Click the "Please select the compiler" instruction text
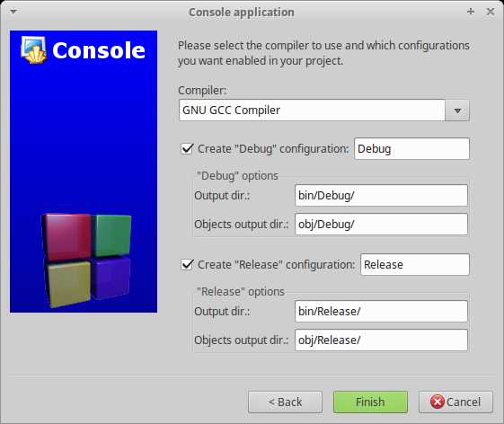This screenshot has height=424, width=504. (323, 53)
